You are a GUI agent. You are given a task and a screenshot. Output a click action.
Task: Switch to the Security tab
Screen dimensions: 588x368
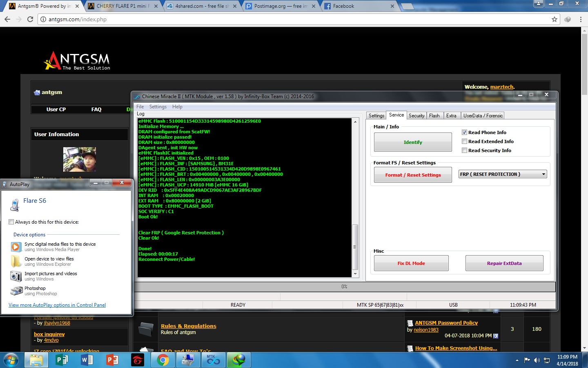coord(416,116)
